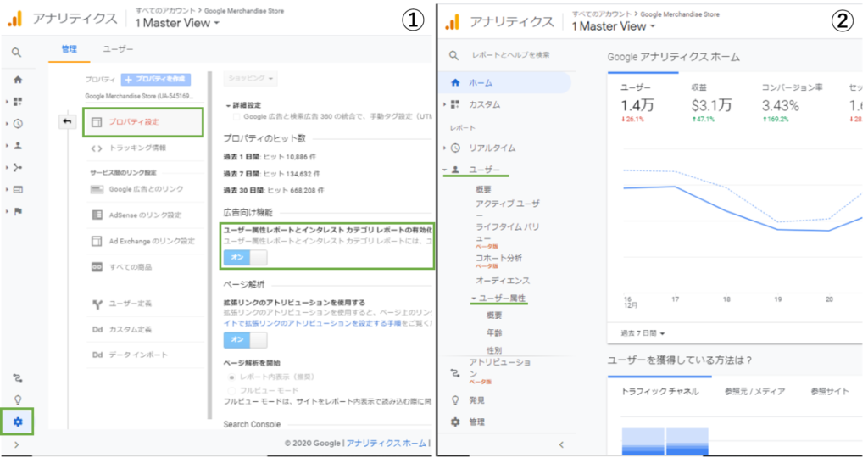The image size is (868, 458).
Task: Toggle the 拡張リンクのアトリビューション switch
Action: point(245,339)
